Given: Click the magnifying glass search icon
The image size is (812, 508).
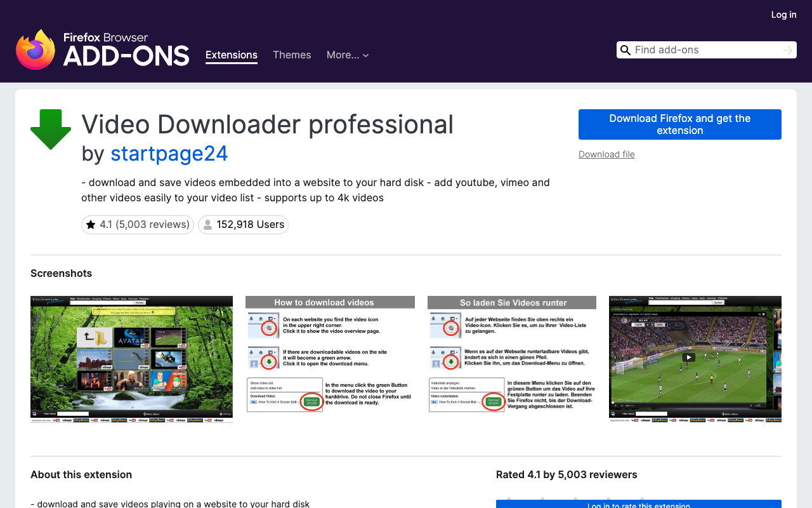Looking at the screenshot, I should point(625,50).
